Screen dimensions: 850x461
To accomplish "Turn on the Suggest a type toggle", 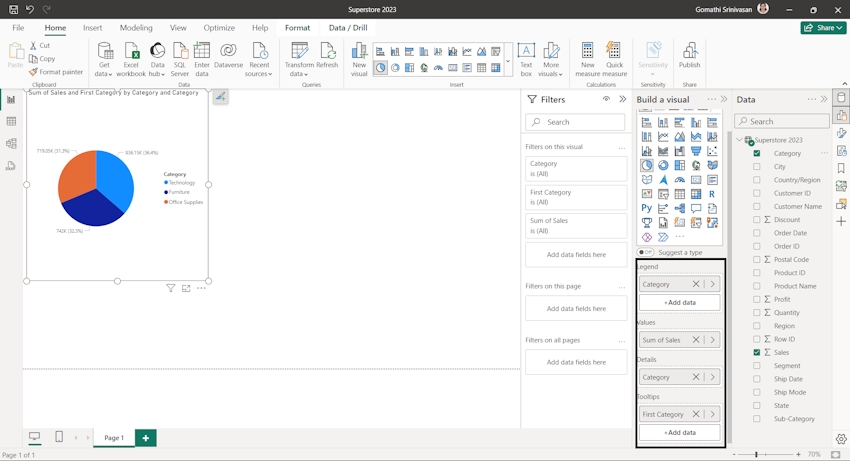I will 647,252.
